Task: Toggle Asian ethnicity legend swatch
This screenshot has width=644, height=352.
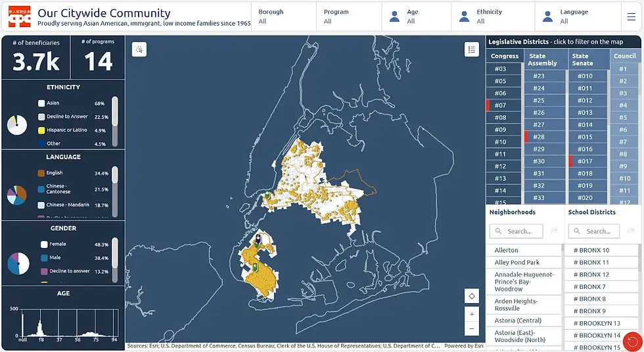Action: [x=41, y=103]
